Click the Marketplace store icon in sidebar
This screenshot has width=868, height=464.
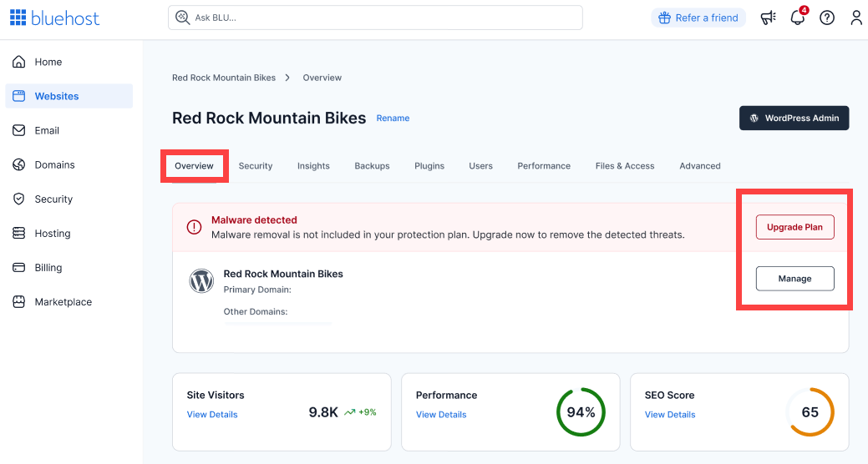(19, 301)
